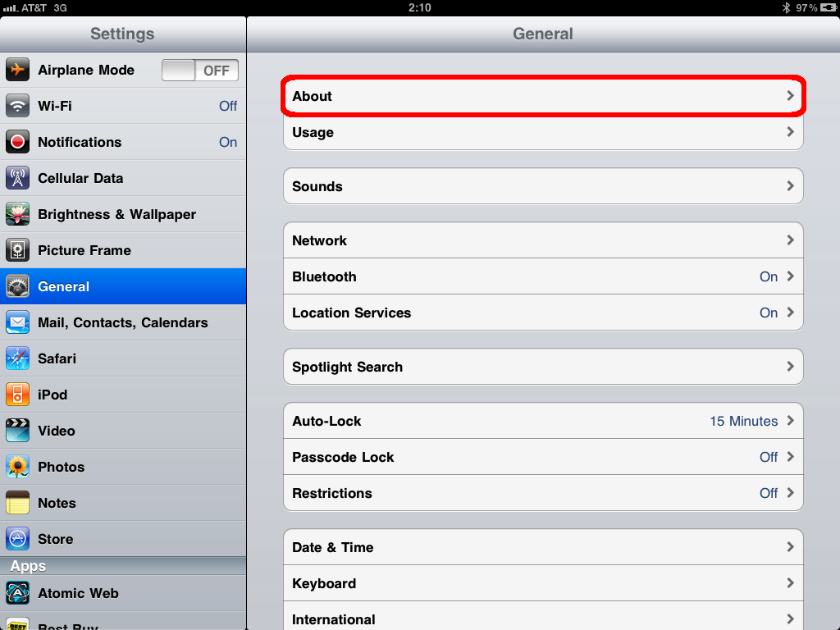Open the Usage settings row
This screenshot has height=630, width=840.
[x=543, y=132]
